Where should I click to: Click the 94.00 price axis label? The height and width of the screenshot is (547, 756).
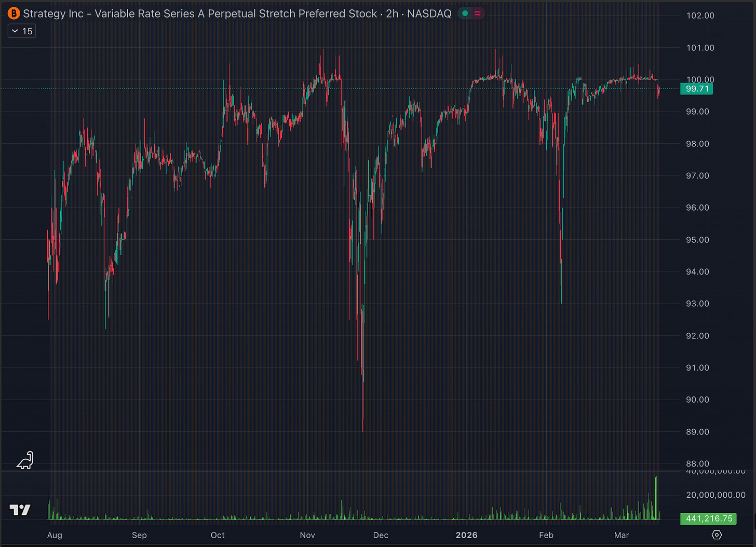(697, 272)
